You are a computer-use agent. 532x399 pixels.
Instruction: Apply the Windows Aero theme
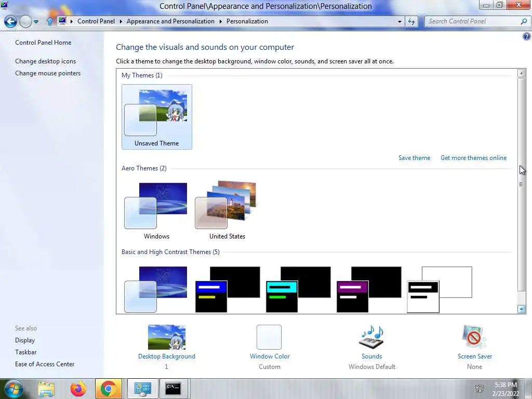coord(157,210)
